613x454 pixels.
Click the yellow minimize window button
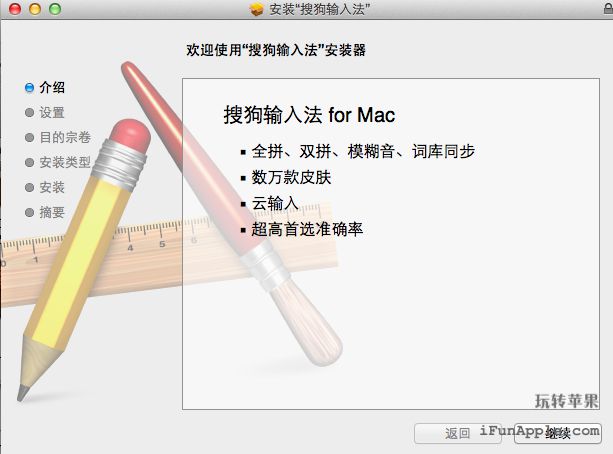coord(35,9)
